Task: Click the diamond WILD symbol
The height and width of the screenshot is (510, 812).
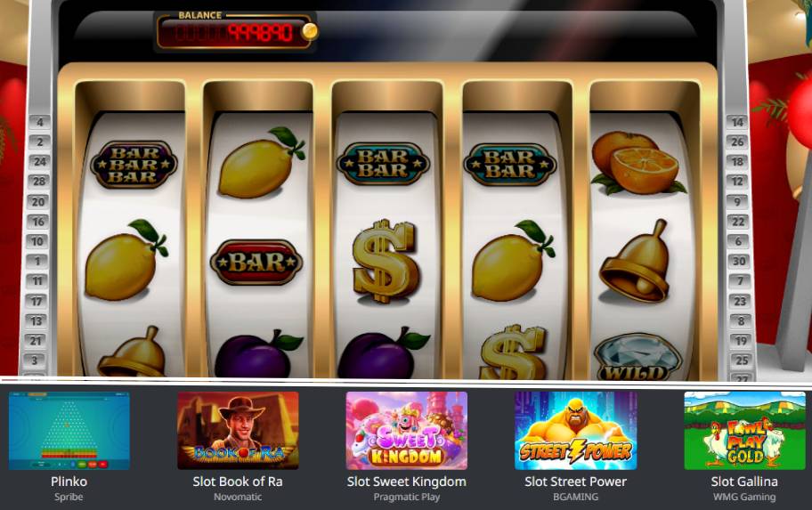Action: [637, 356]
